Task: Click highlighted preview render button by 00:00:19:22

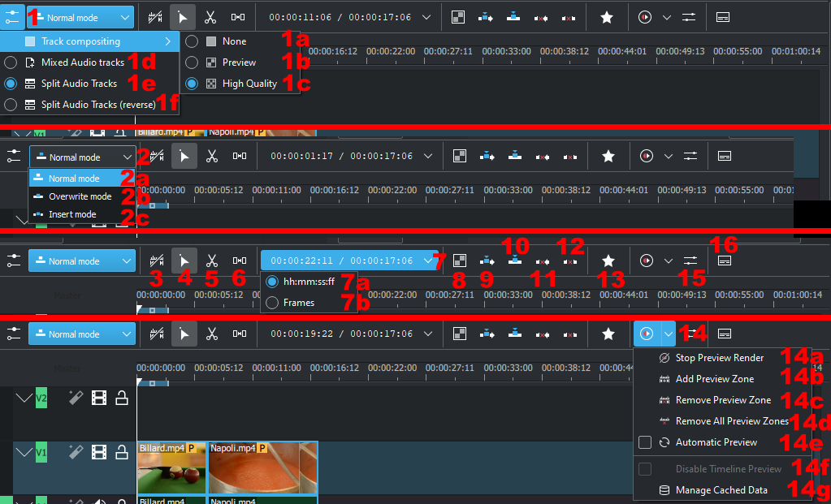Action: 646,334
